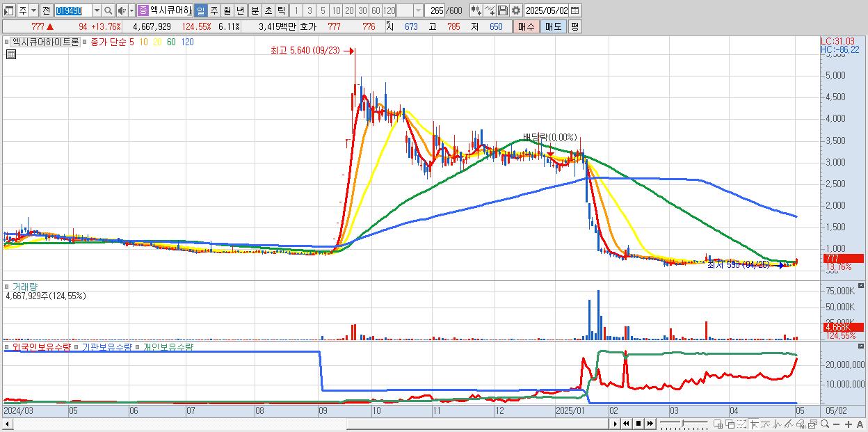Open the 주 type dropdown arrow
The height and width of the screenshot is (432, 868).
33,10
